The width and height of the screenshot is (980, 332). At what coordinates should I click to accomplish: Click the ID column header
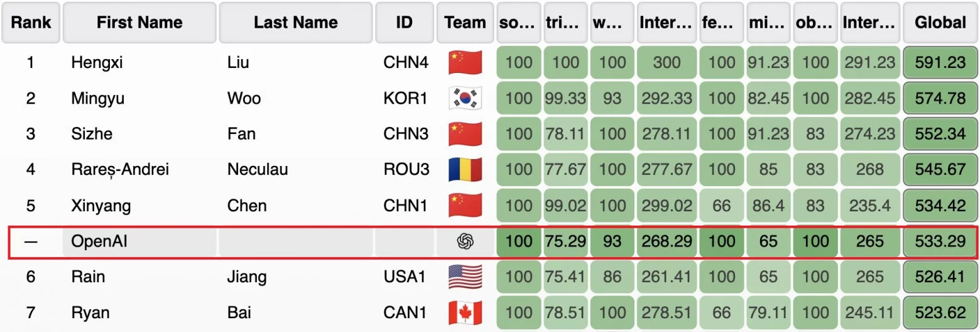405,23
